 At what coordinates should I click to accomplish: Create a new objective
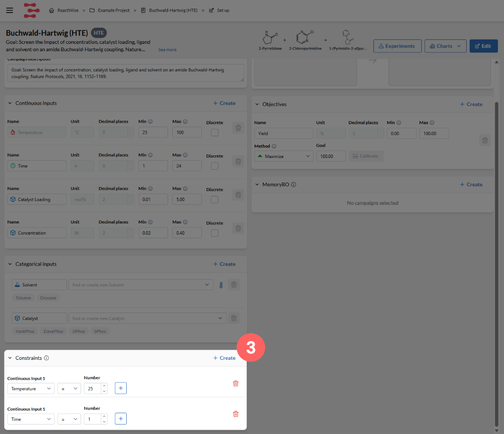pos(471,104)
